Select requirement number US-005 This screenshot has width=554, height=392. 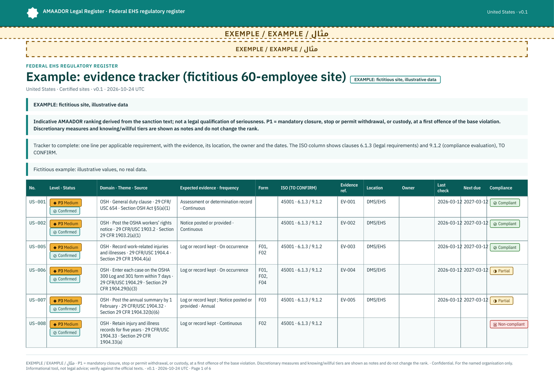pyautogui.click(x=37, y=247)
